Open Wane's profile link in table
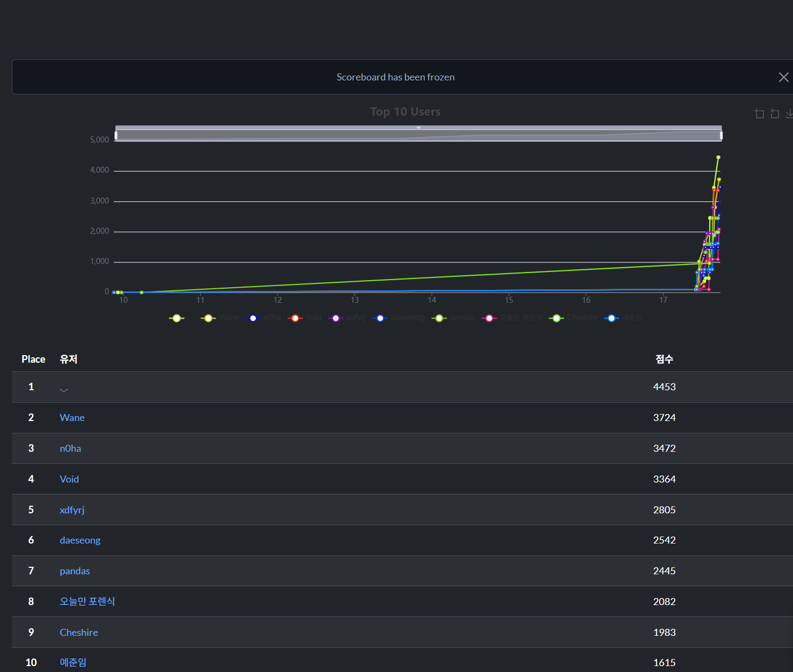This screenshot has width=793, height=672. pyautogui.click(x=72, y=418)
